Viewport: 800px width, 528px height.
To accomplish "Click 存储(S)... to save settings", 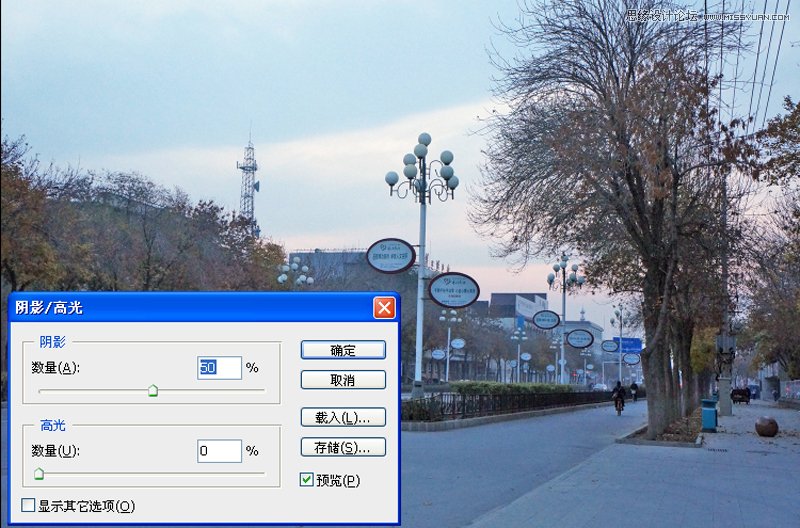I will (343, 447).
